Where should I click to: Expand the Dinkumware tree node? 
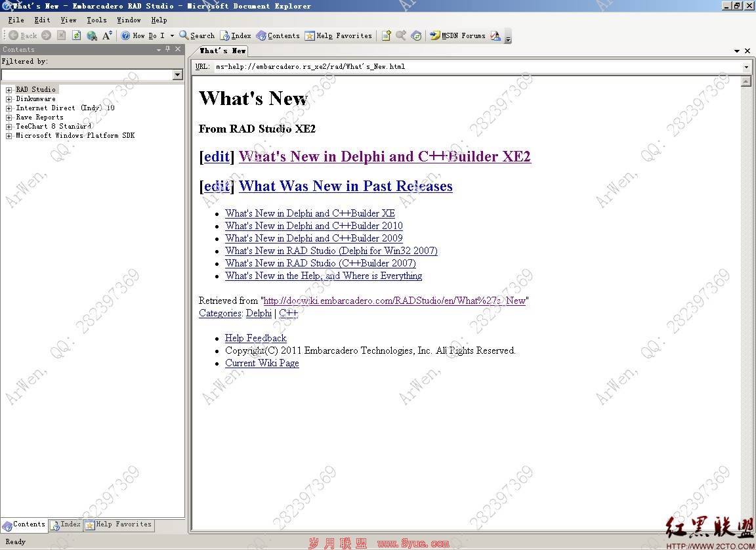(9, 99)
